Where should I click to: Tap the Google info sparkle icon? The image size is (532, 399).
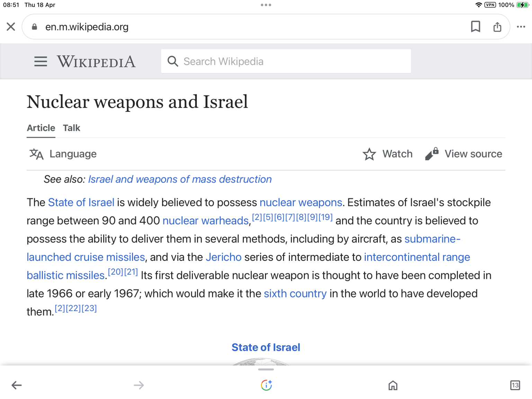pos(266,385)
